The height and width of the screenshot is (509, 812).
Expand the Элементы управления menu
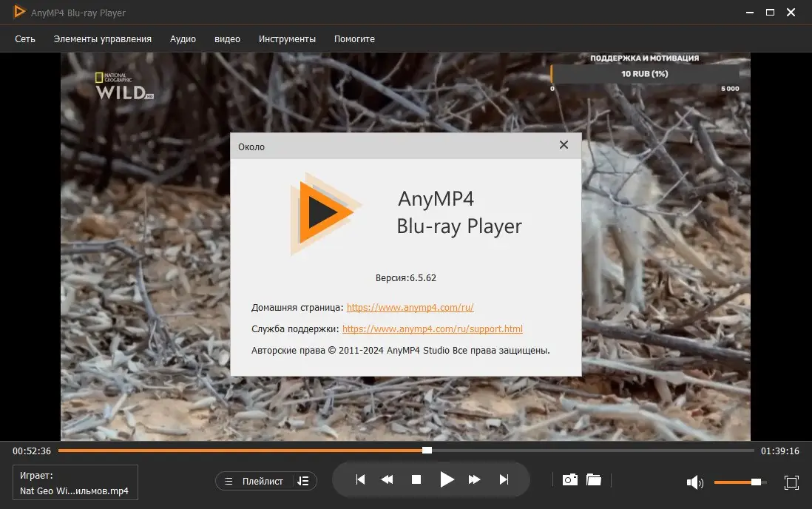tap(102, 38)
